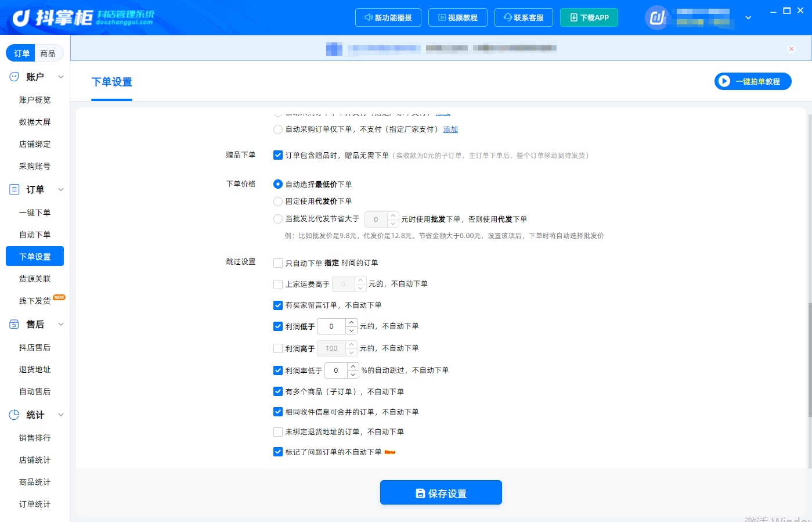Click the speaker icon for 新功能播报

tap(369, 17)
